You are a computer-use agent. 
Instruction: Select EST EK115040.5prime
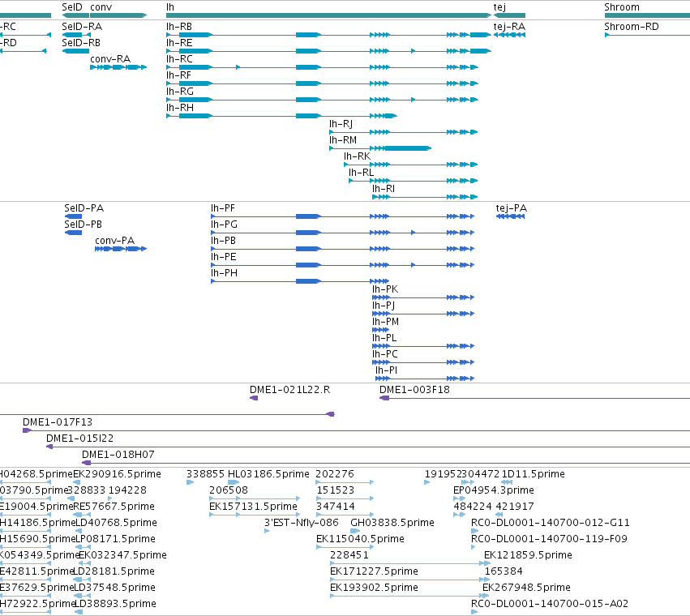[345, 548]
